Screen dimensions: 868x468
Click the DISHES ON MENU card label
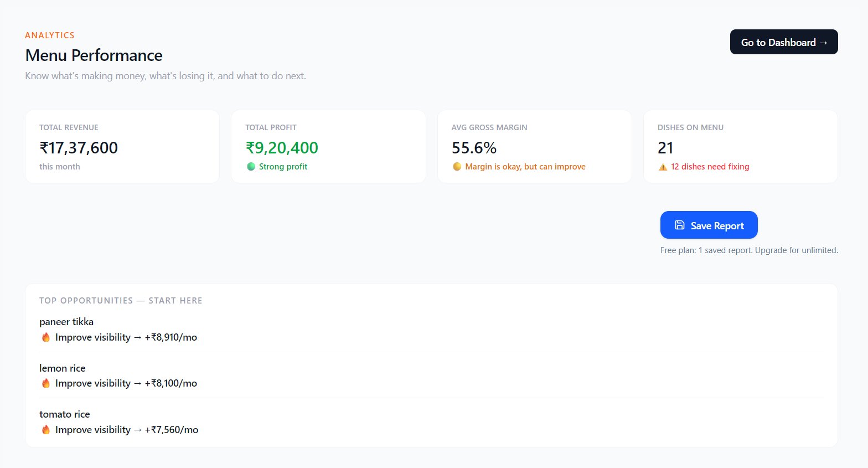pyautogui.click(x=690, y=127)
